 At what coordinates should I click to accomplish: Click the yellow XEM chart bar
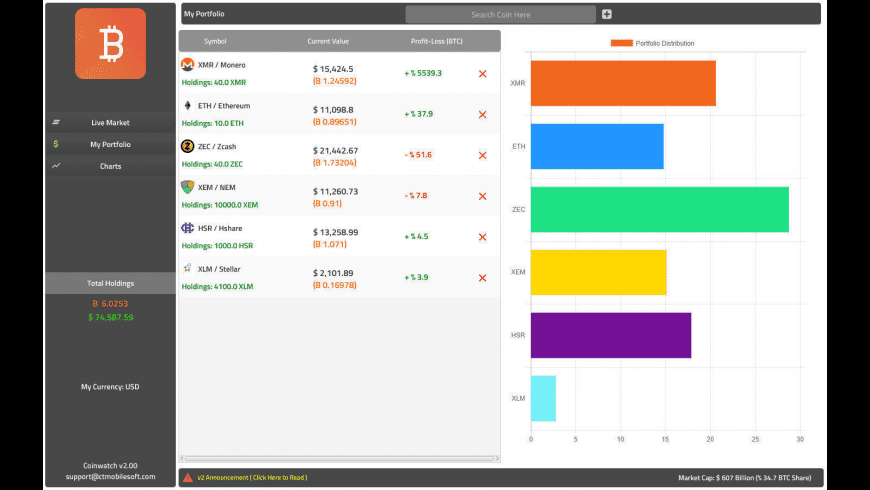pos(599,272)
